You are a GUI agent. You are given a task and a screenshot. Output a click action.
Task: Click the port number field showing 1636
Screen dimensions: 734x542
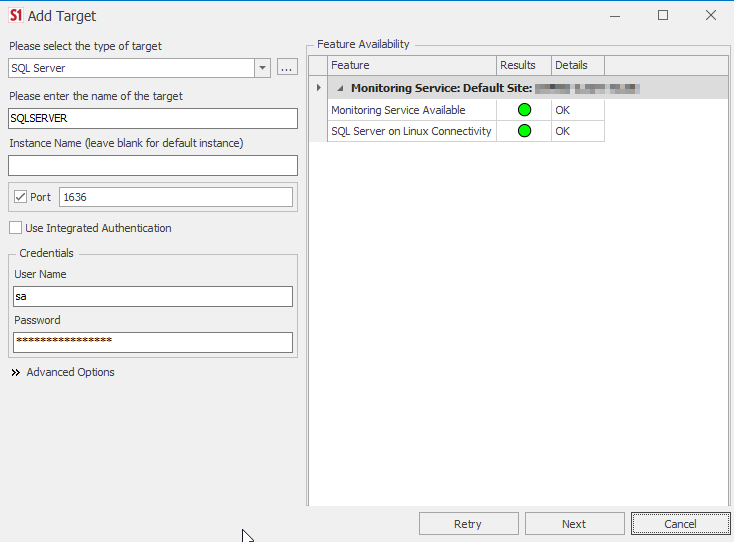tap(176, 197)
